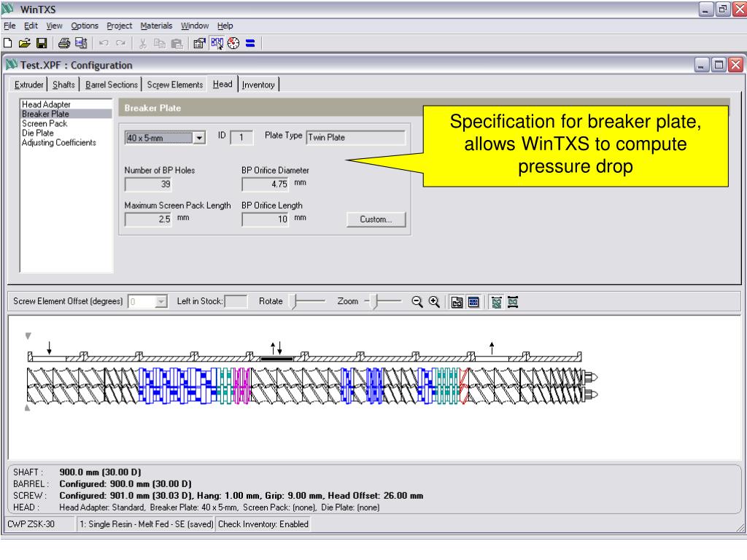Click the blue double-bar toolbar icon
The image size is (747, 560).
coord(250,43)
